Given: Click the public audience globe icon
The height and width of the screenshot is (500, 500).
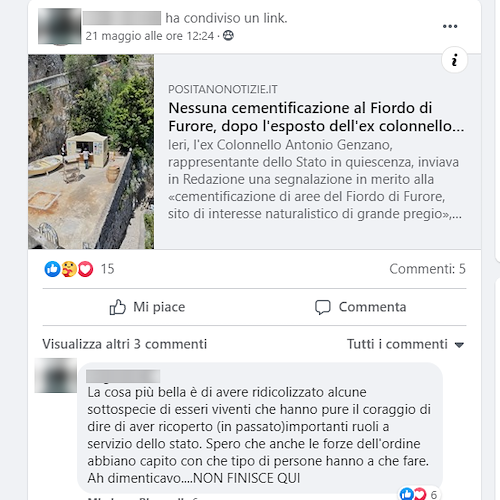Looking at the screenshot, I should [228, 35].
